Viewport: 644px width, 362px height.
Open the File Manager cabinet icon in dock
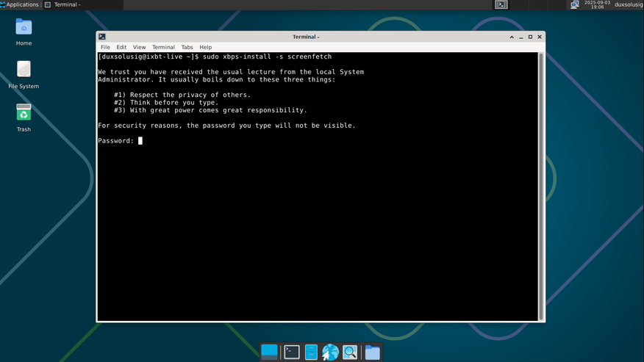(311, 352)
